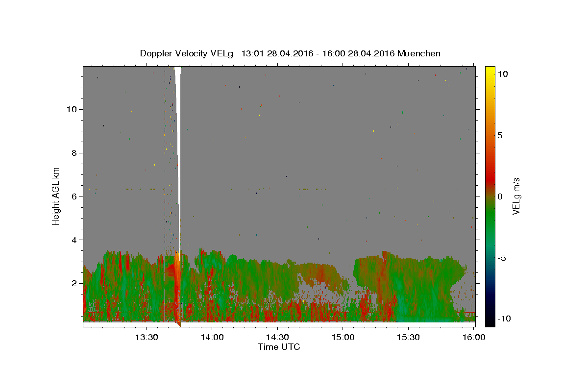Click the 16:00 time axis label
The image size is (588, 392).
click(x=474, y=338)
